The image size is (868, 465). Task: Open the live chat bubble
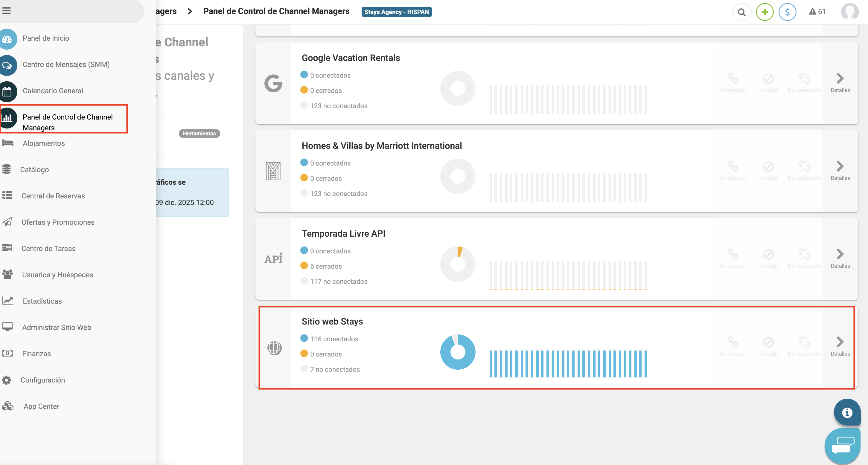[842, 446]
